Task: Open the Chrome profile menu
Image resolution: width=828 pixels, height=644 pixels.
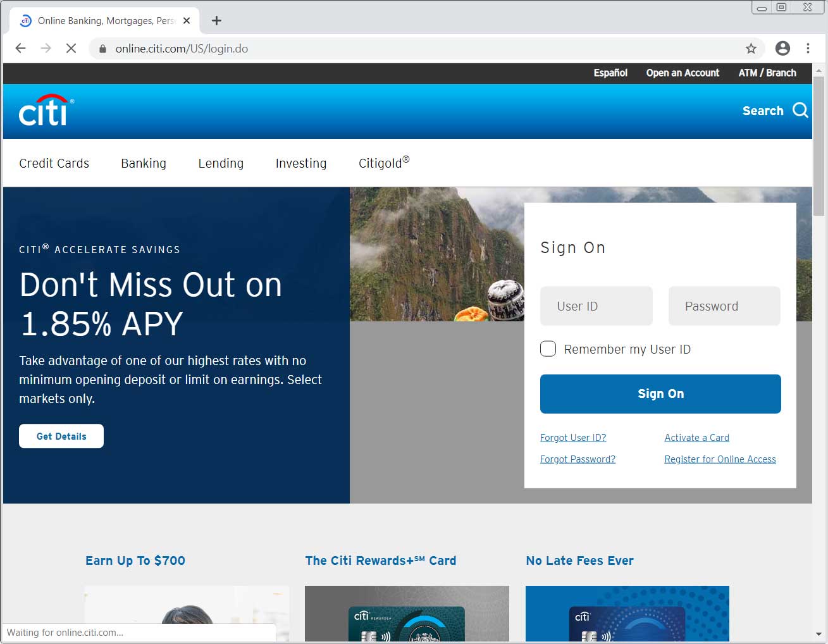Action: pos(782,48)
